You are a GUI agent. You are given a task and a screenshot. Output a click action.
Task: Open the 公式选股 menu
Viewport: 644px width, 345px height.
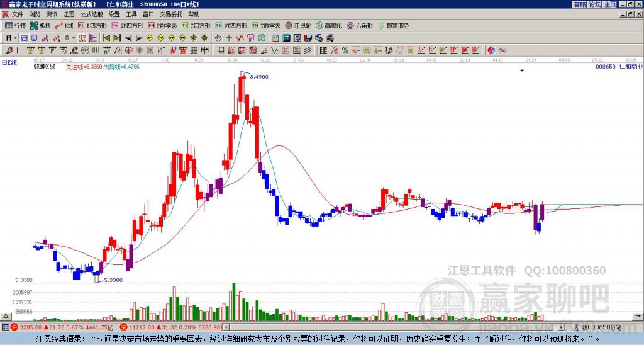(x=91, y=14)
